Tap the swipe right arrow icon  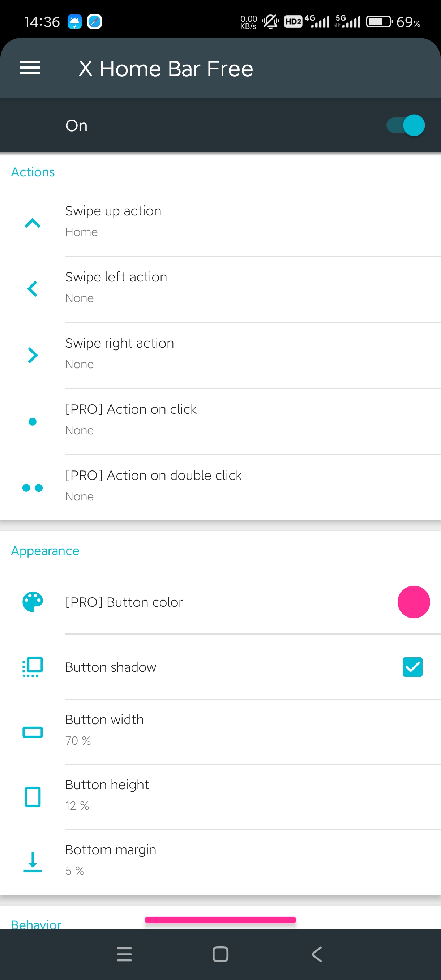[x=33, y=355]
